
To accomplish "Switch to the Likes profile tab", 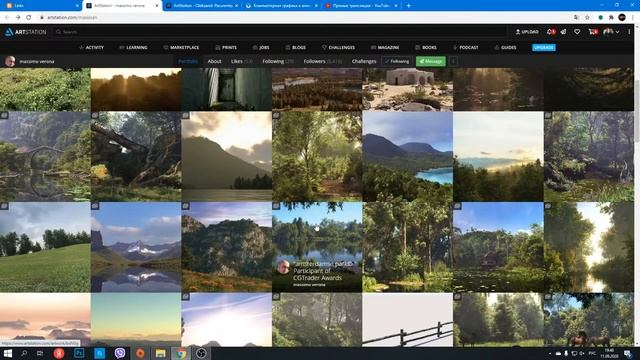I will point(242,61).
